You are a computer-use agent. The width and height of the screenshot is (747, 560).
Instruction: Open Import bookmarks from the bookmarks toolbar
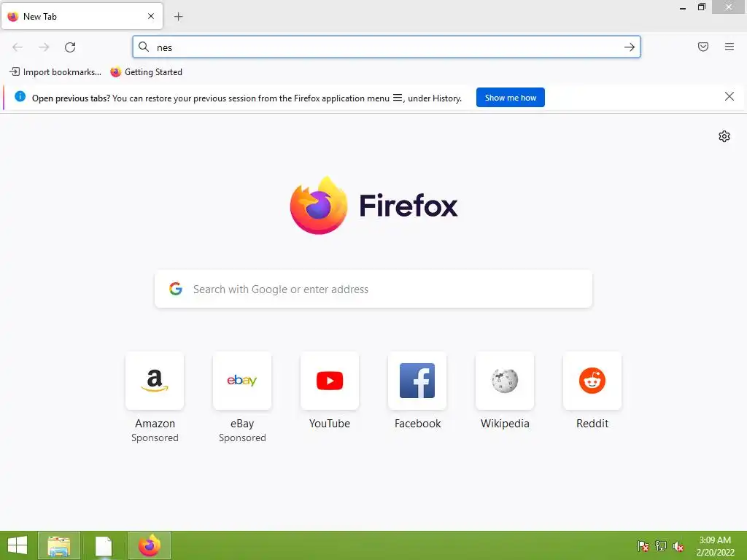[55, 72]
